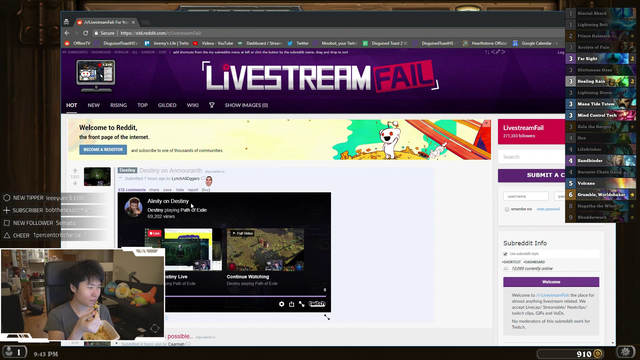Click the username input field

(x=526, y=196)
